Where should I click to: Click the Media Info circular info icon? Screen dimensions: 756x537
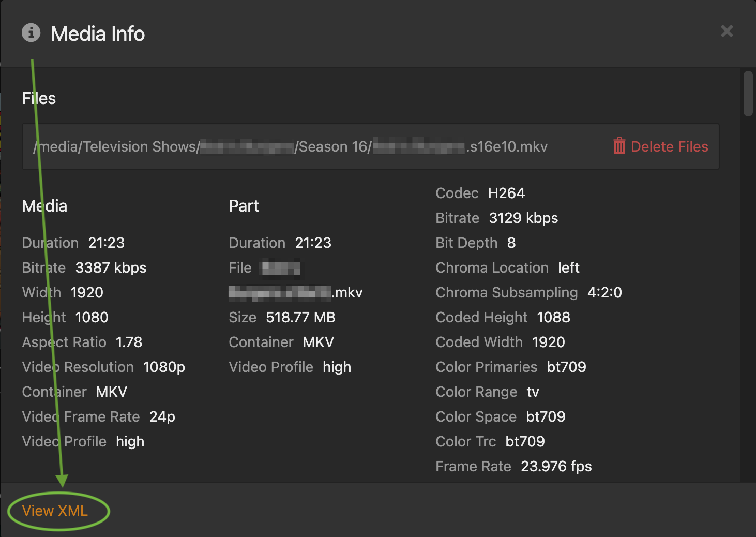point(31,33)
